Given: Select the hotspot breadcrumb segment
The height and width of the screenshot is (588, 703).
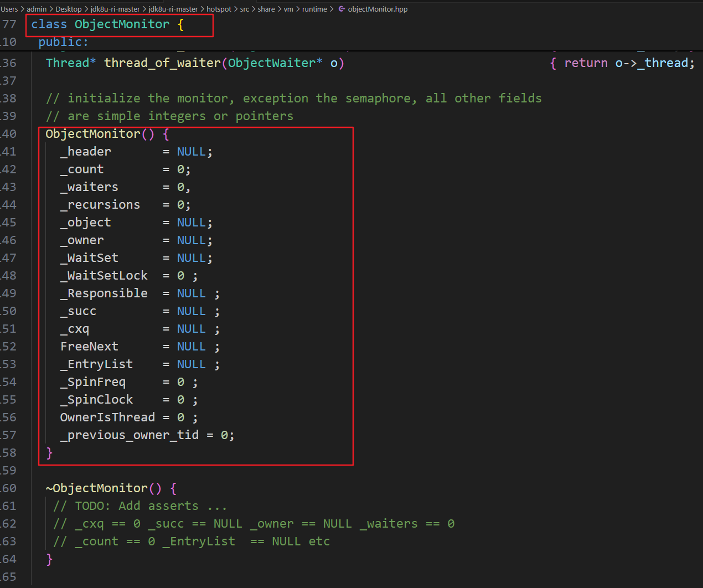Looking at the screenshot, I should tap(219, 9).
